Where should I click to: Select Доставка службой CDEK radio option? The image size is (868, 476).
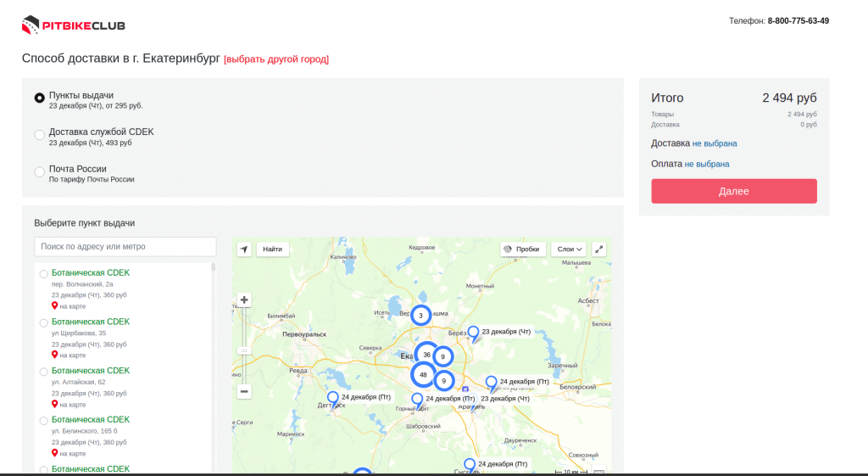(40, 134)
